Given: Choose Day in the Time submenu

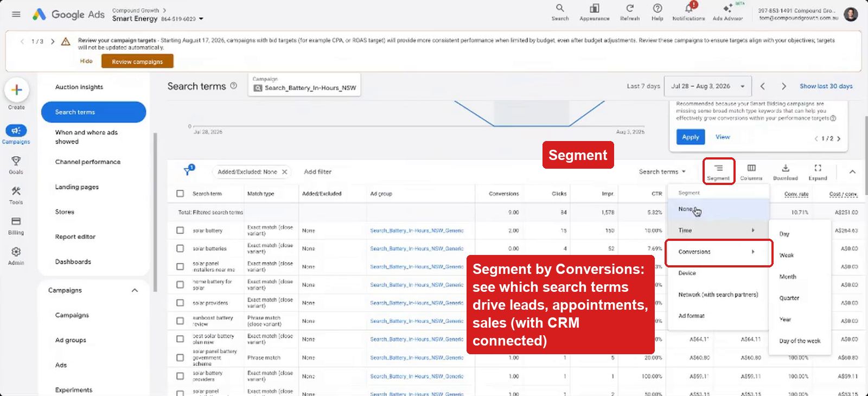Looking at the screenshot, I should pyautogui.click(x=800, y=234).
